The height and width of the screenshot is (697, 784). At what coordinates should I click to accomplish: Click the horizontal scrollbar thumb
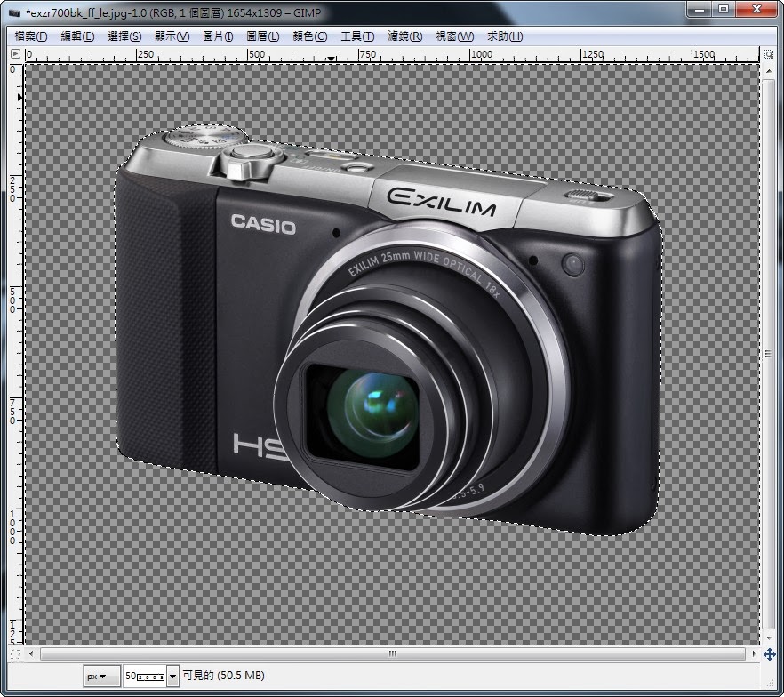(393, 653)
